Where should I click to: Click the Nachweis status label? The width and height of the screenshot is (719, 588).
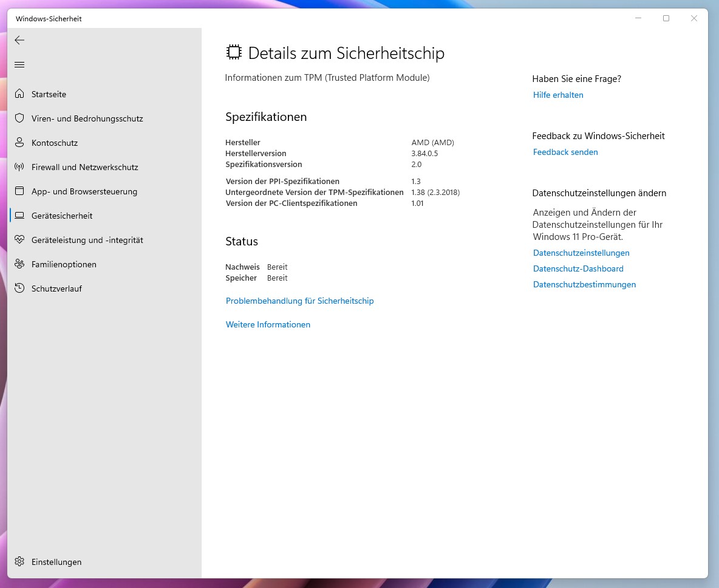coord(242,267)
